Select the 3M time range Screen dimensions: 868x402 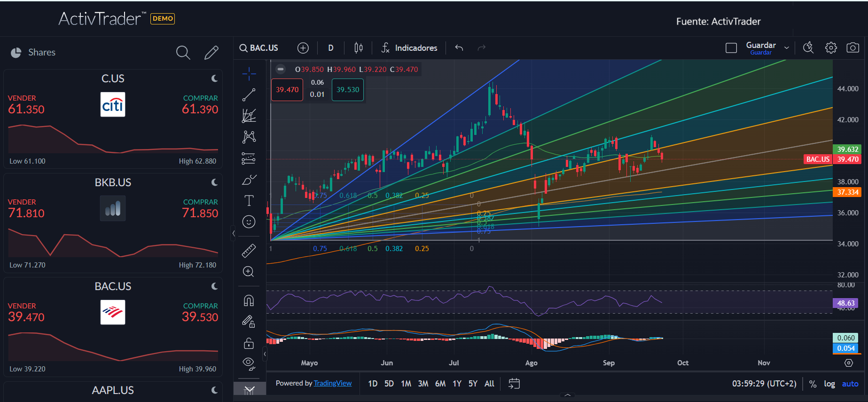click(423, 384)
